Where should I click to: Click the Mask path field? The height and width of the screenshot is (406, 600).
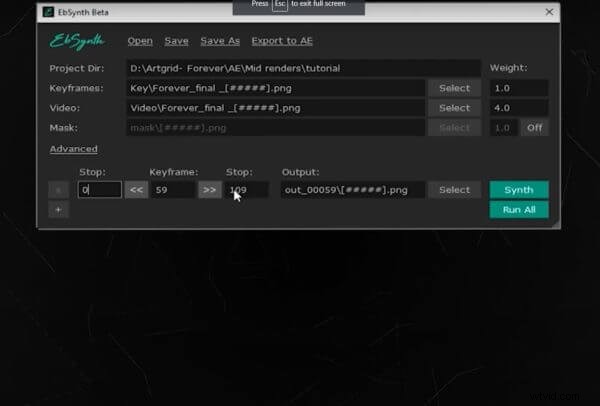click(276, 128)
